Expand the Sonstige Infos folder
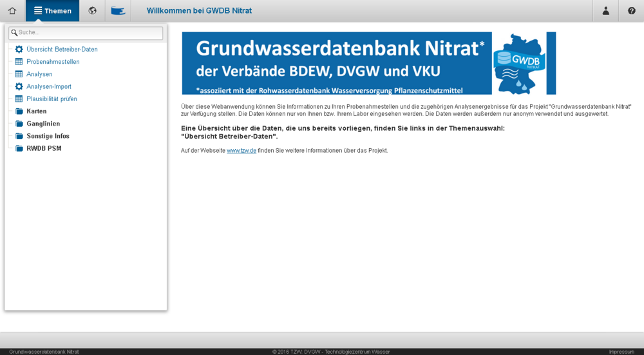 (47, 136)
